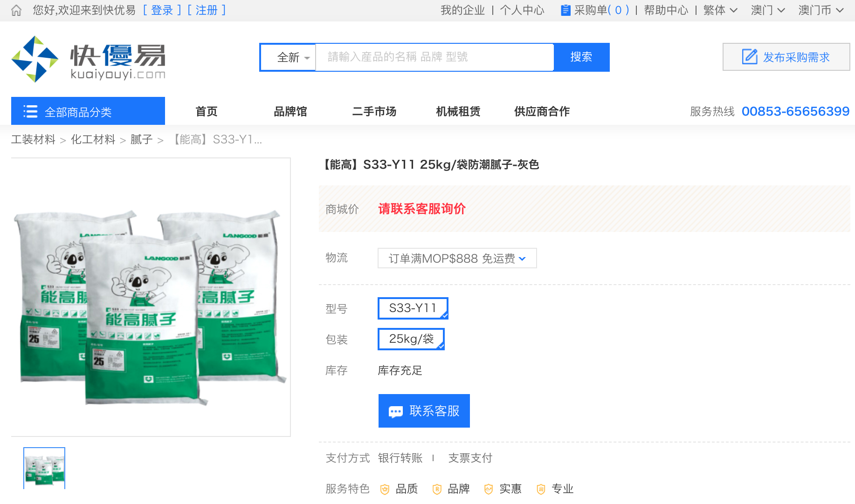Click the home icon at top left
Image resolution: width=855 pixels, height=504 pixels.
[x=15, y=10]
